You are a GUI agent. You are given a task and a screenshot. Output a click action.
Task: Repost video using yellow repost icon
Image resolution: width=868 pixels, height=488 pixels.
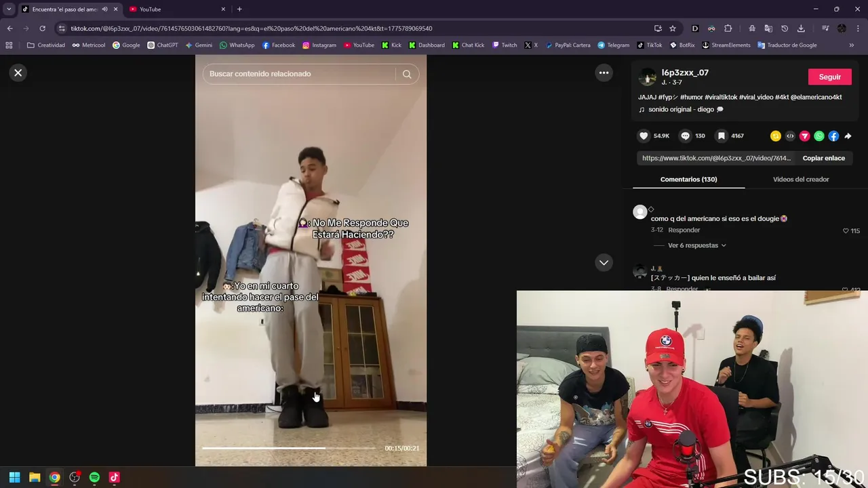coord(776,136)
